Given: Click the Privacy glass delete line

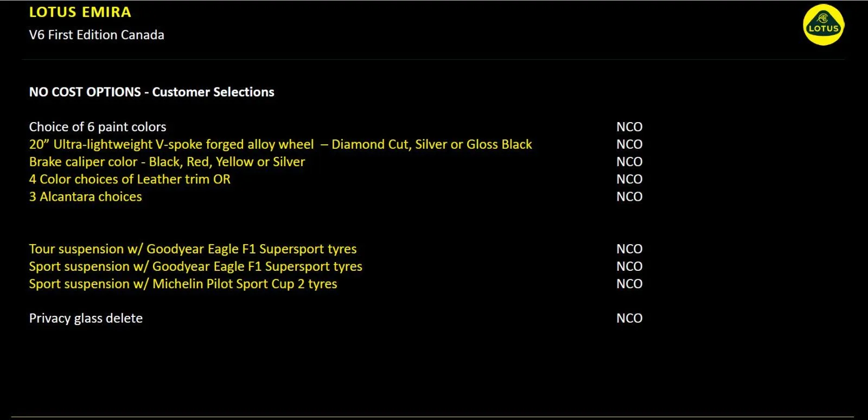Looking at the screenshot, I should point(86,319).
